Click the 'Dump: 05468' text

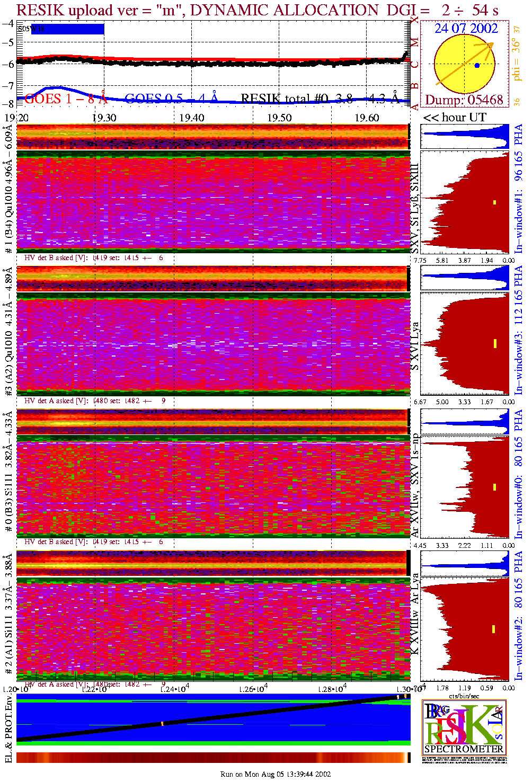(x=464, y=100)
